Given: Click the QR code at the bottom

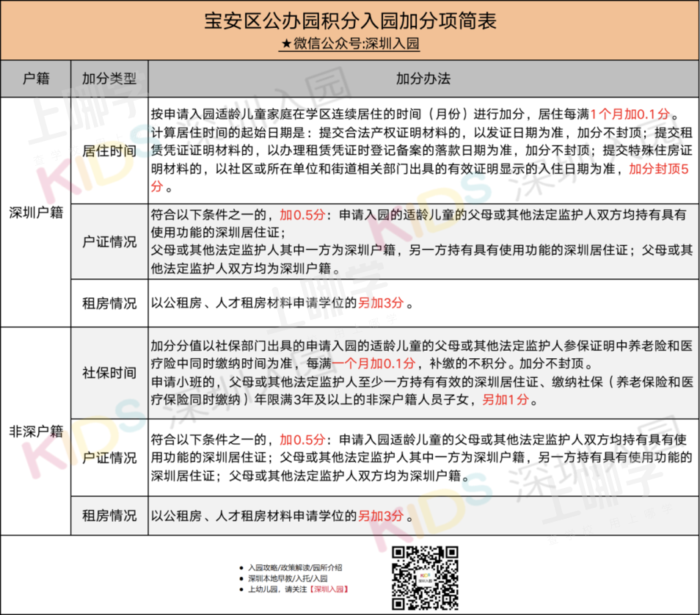Looking at the screenshot, I should 425,578.
